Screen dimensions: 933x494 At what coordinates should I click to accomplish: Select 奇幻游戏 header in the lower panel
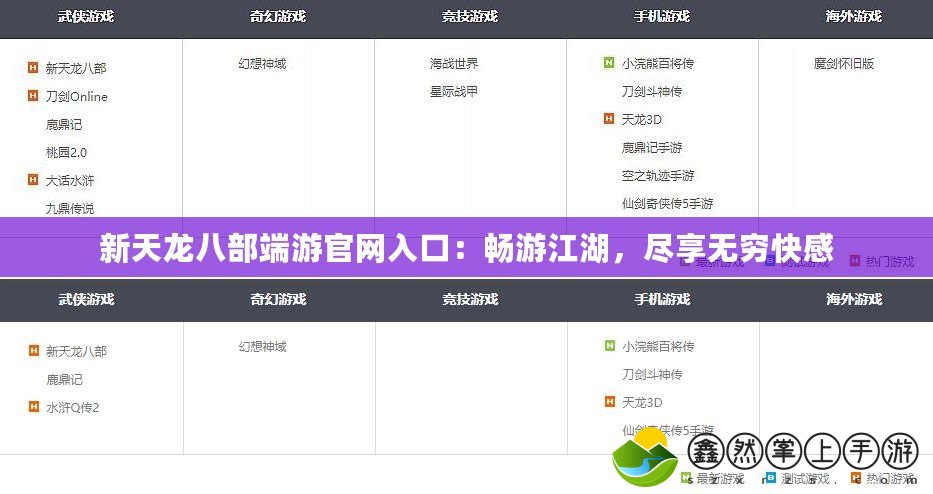pos(278,299)
